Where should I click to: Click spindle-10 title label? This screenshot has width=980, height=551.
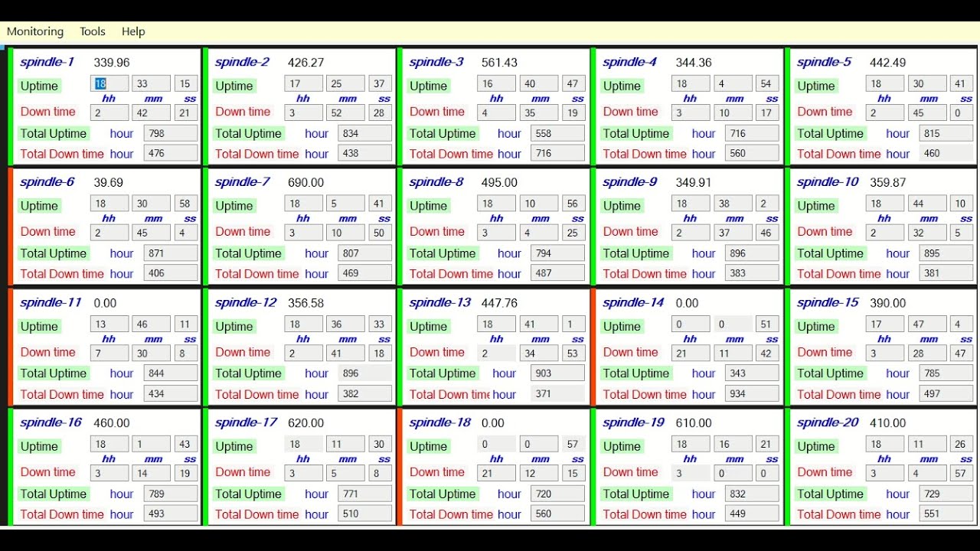pyautogui.click(x=828, y=182)
